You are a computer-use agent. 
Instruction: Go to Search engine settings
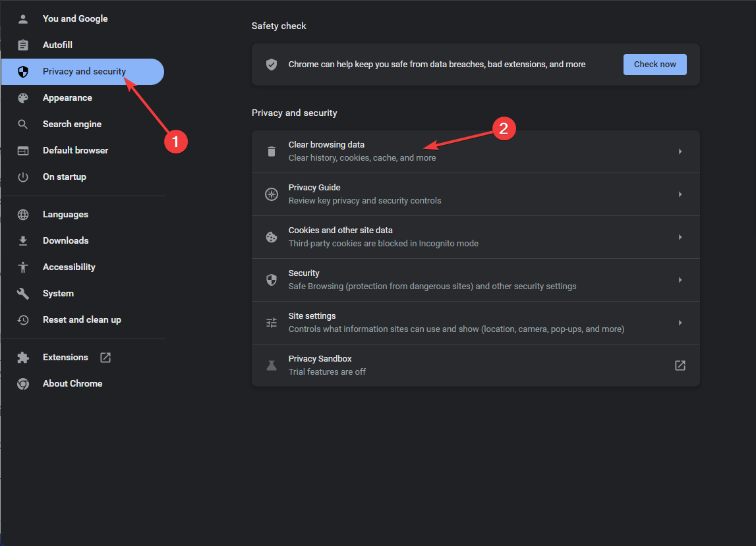pyautogui.click(x=72, y=124)
